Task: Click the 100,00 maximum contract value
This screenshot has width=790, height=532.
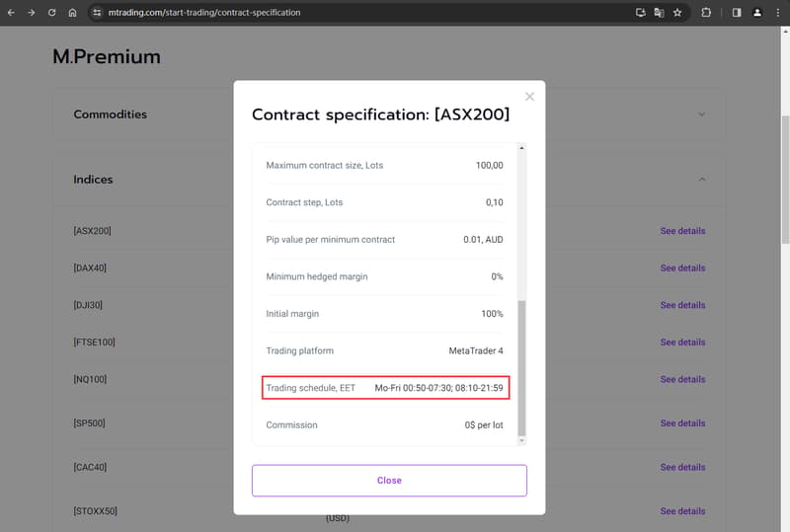Action: click(489, 165)
